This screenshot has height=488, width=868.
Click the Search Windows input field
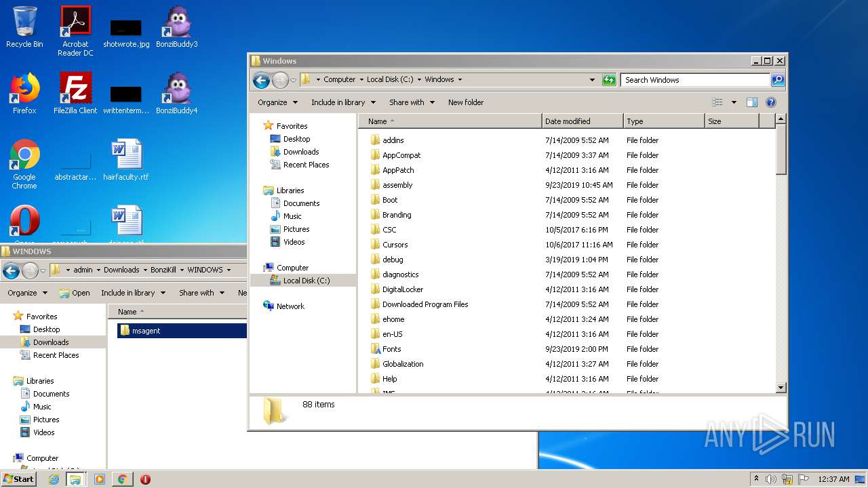[x=695, y=80]
